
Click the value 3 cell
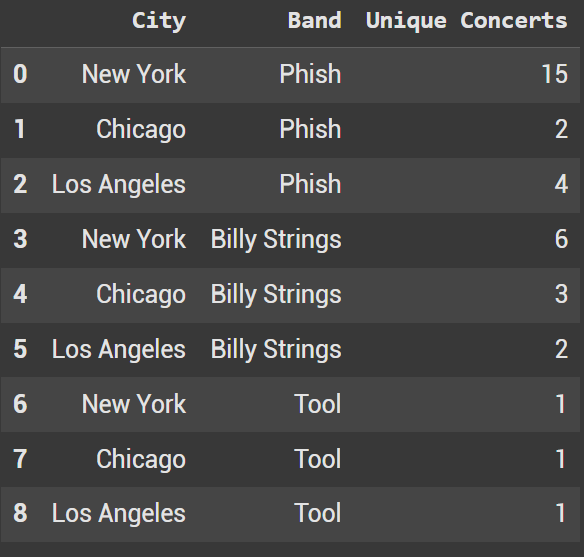561,294
